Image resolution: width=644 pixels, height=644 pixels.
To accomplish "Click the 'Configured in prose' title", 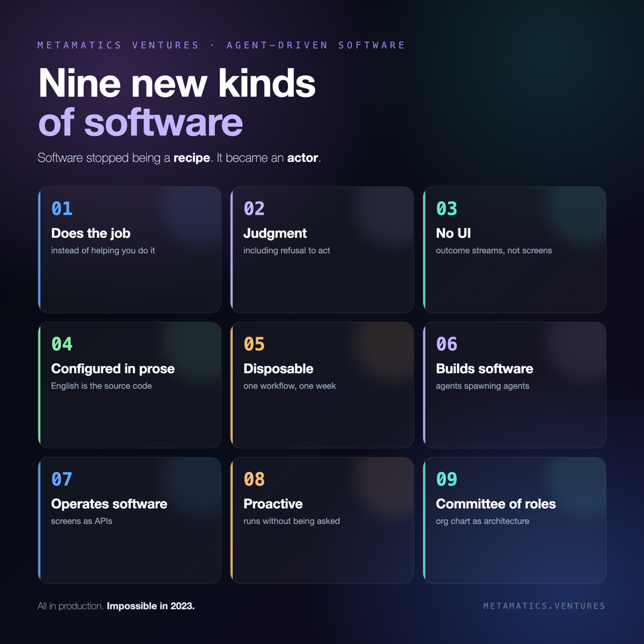I will coord(113,369).
